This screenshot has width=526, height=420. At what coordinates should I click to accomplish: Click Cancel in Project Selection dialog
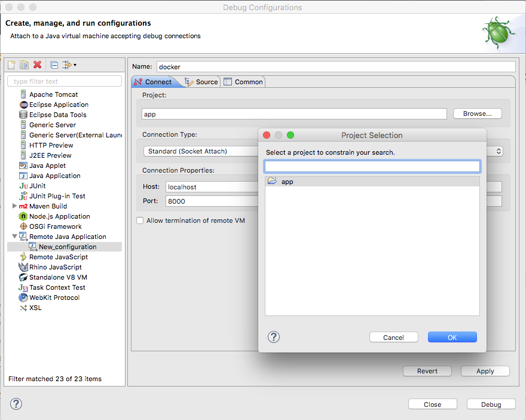click(x=393, y=338)
